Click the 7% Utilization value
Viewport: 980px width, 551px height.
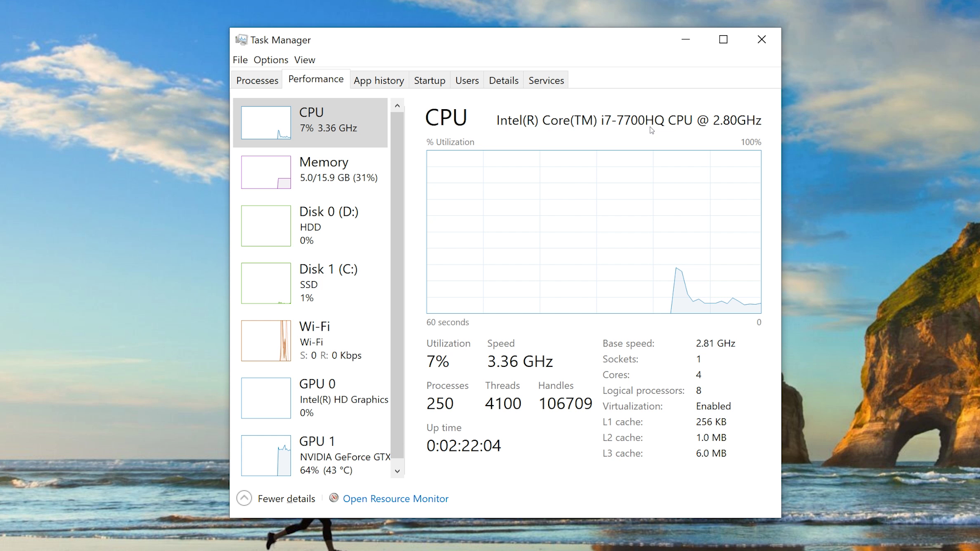[438, 361]
